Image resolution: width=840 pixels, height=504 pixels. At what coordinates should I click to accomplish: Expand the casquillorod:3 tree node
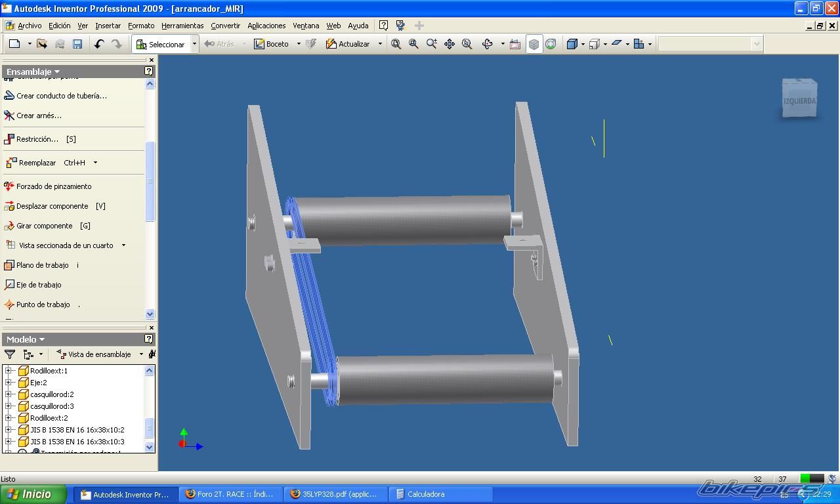9,406
